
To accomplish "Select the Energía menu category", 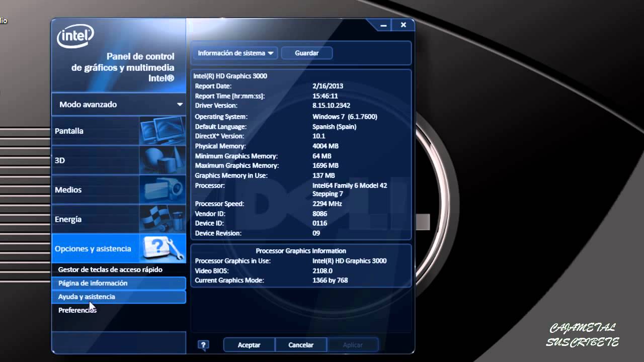I will (119, 219).
